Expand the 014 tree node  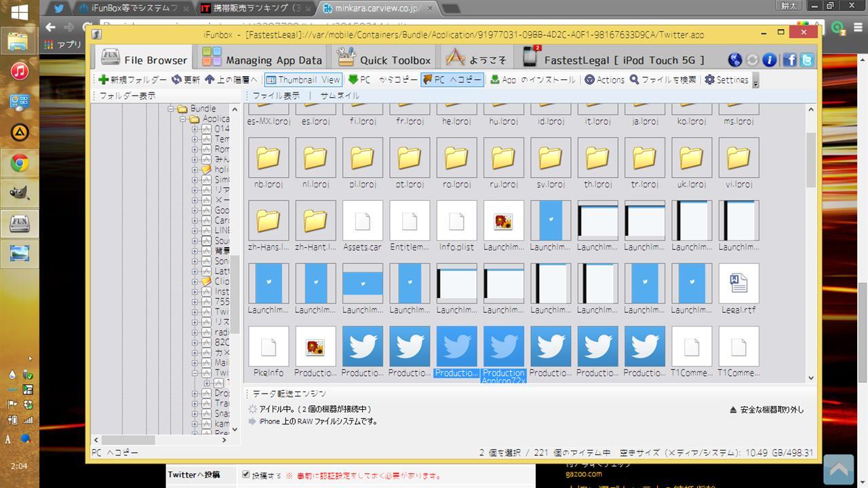[x=195, y=129]
